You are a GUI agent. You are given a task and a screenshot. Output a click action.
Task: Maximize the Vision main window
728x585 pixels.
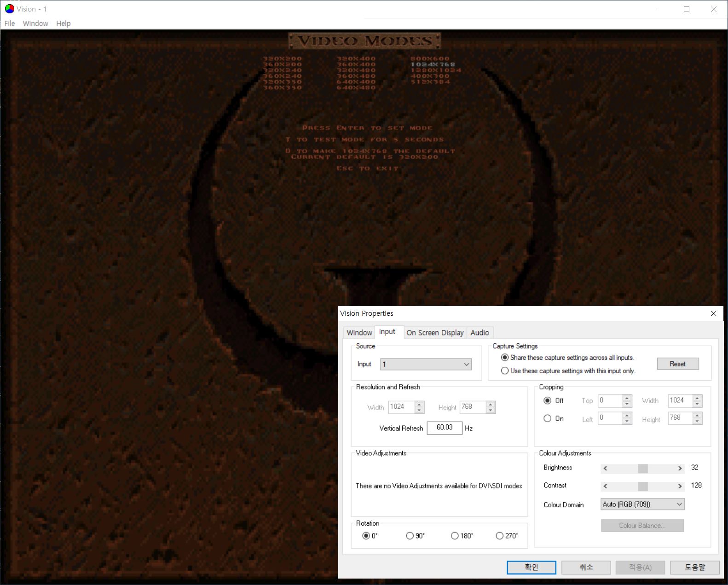[x=687, y=9]
